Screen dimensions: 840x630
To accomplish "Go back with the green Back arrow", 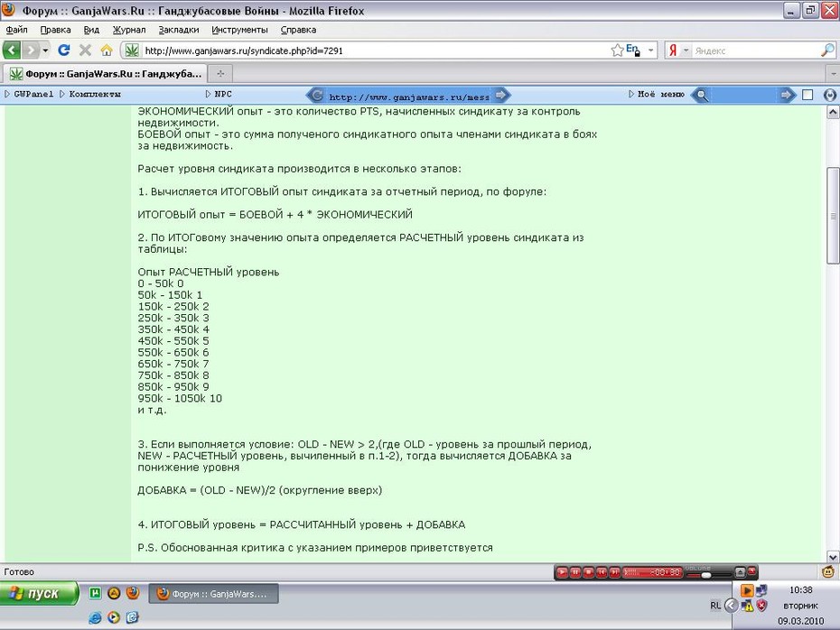I will (x=12, y=51).
